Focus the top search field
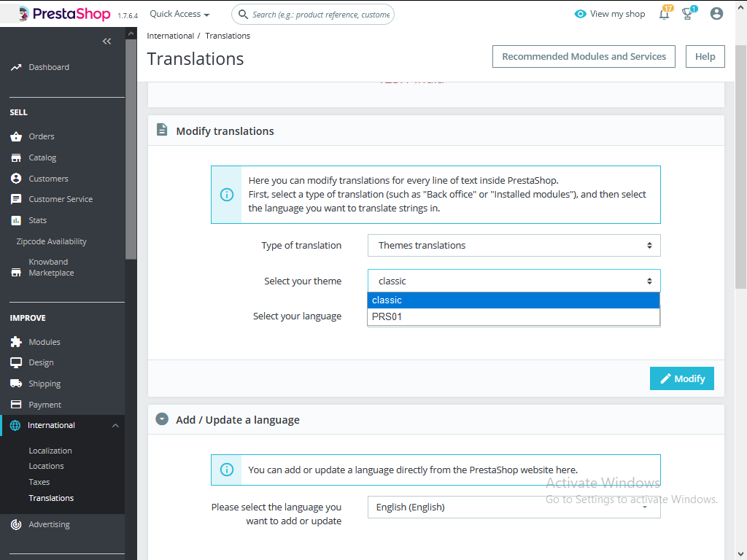The image size is (747, 560). (313, 15)
